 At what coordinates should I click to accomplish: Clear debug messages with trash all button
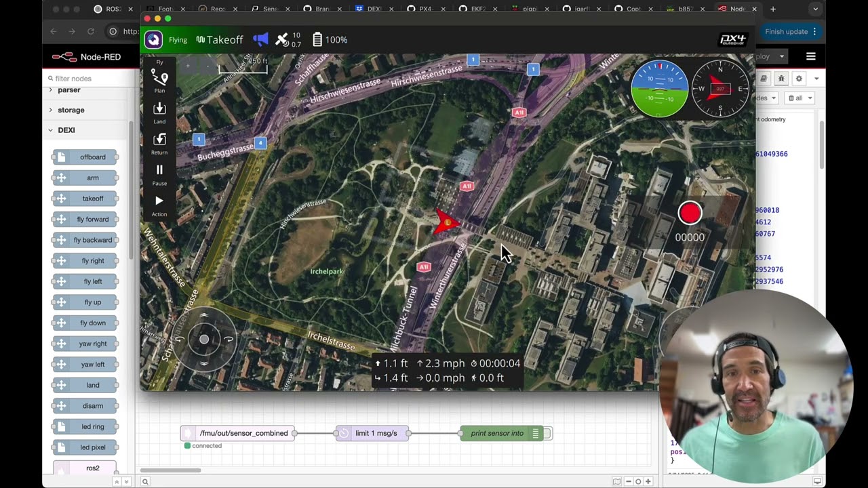pyautogui.click(x=800, y=98)
